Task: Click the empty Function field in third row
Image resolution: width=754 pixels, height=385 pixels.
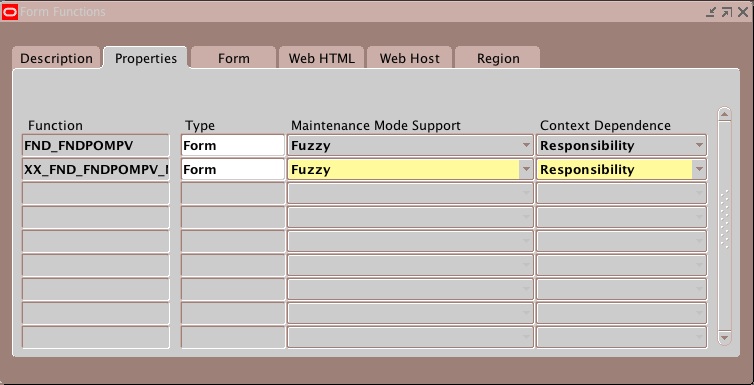Action: click(96, 193)
